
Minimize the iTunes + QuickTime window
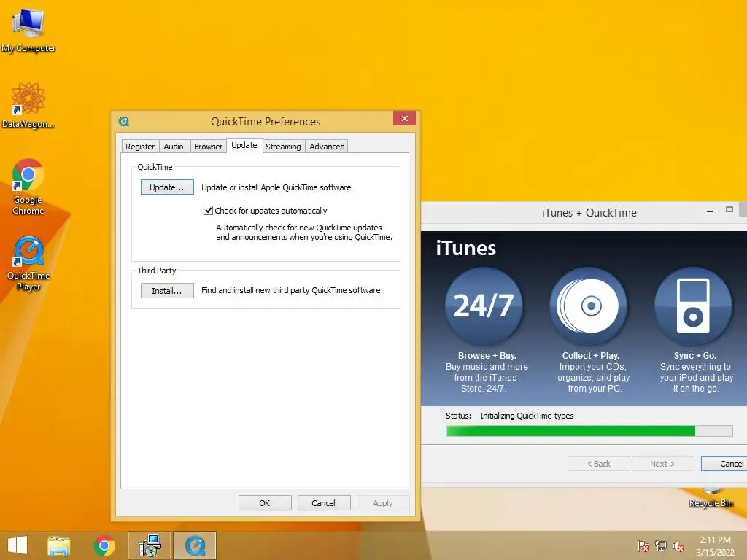[710, 211]
